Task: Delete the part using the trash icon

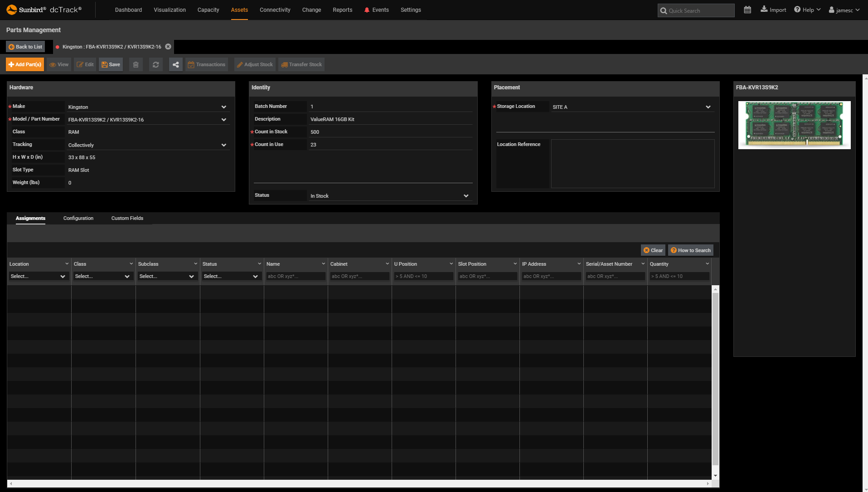Action: click(136, 64)
